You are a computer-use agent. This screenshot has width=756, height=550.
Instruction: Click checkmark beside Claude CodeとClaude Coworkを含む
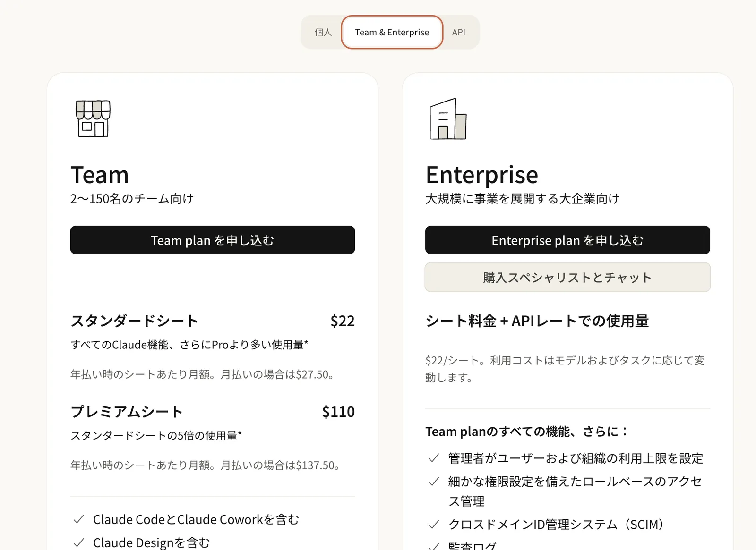click(x=79, y=519)
